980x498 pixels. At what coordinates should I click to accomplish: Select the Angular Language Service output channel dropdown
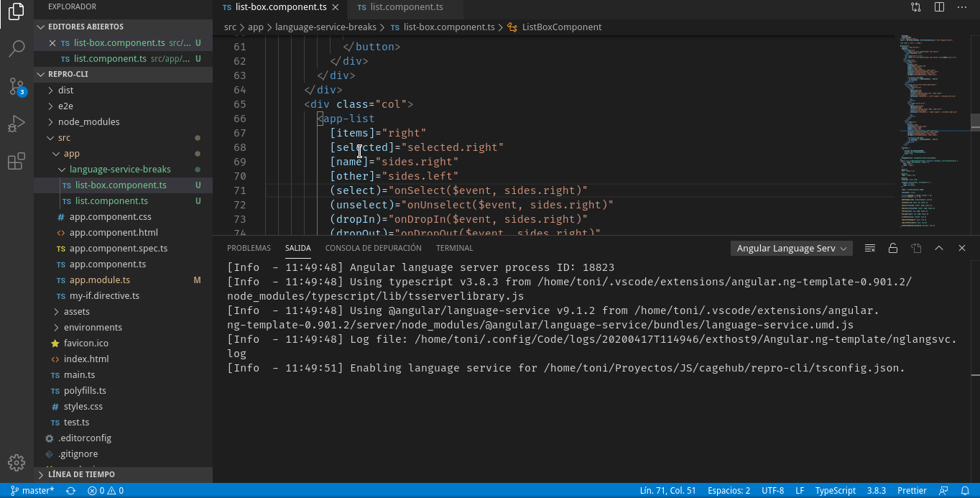[791, 248]
